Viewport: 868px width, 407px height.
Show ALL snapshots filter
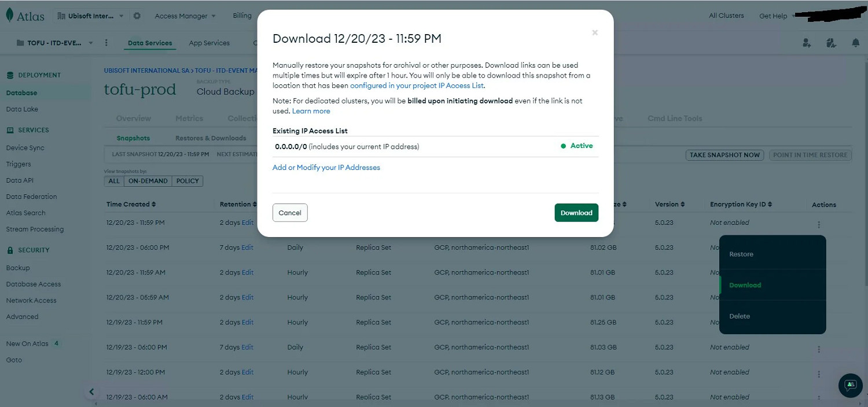[x=114, y=181]
